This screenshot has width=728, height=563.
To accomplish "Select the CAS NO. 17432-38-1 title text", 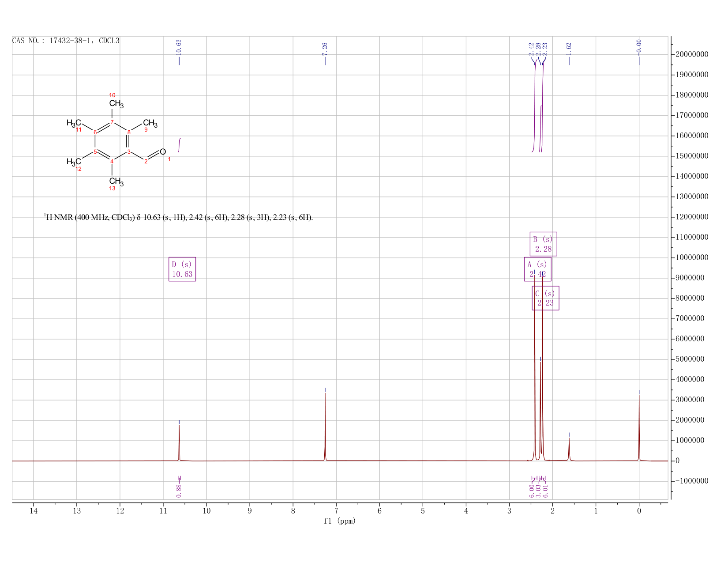I will click(66, 41).
